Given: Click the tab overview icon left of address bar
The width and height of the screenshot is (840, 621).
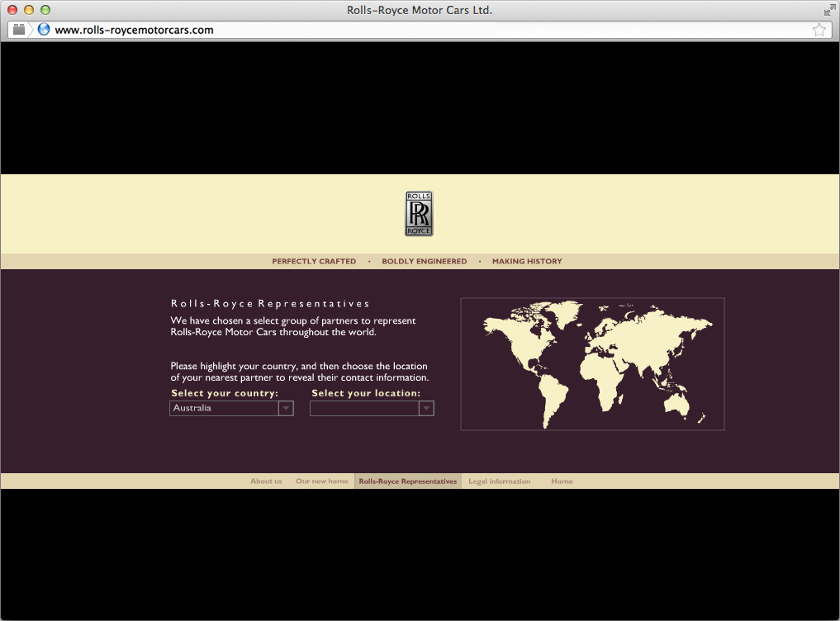Looking at the screenshot, I should pos(19,30).
